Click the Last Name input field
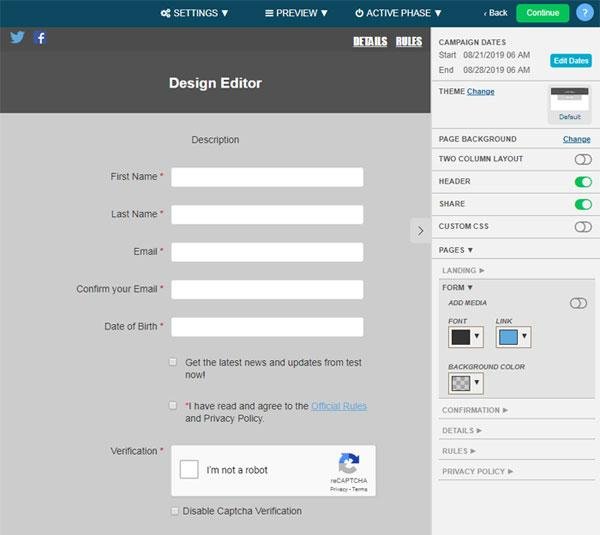This screenshot has width=600, height=535. (267, 215)
